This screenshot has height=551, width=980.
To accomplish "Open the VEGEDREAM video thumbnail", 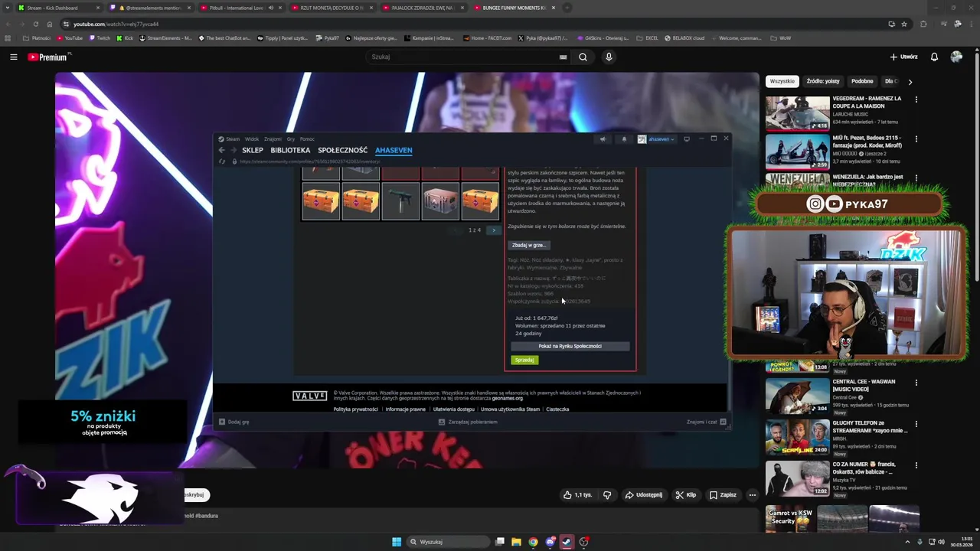I will pyautogui.click(x=797, y=112).
